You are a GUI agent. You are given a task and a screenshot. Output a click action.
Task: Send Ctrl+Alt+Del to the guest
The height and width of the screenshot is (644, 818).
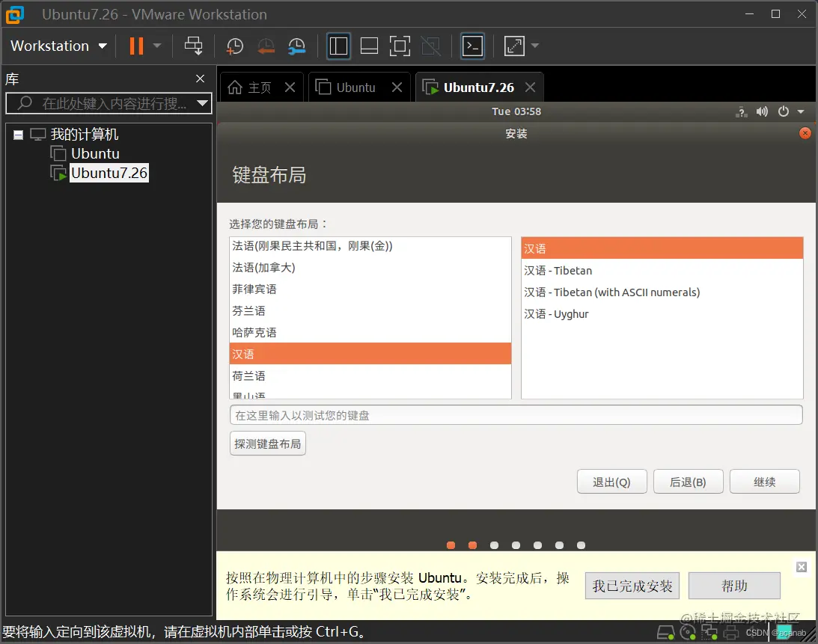coord(194,46)
